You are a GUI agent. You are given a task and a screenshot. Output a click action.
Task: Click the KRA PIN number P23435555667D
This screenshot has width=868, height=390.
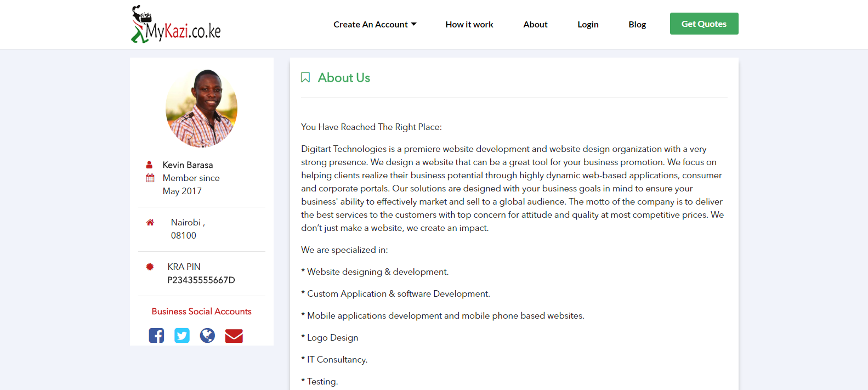(201, 280)
